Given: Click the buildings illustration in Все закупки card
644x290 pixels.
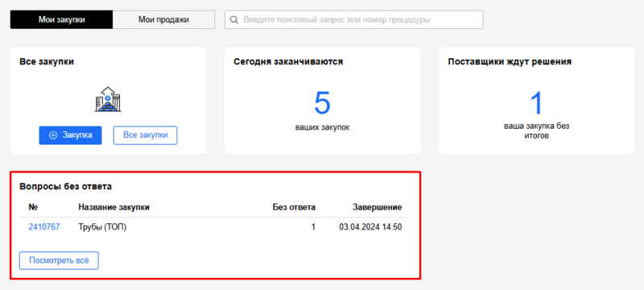Looking at the screenshot, I should tap(108, 99).
